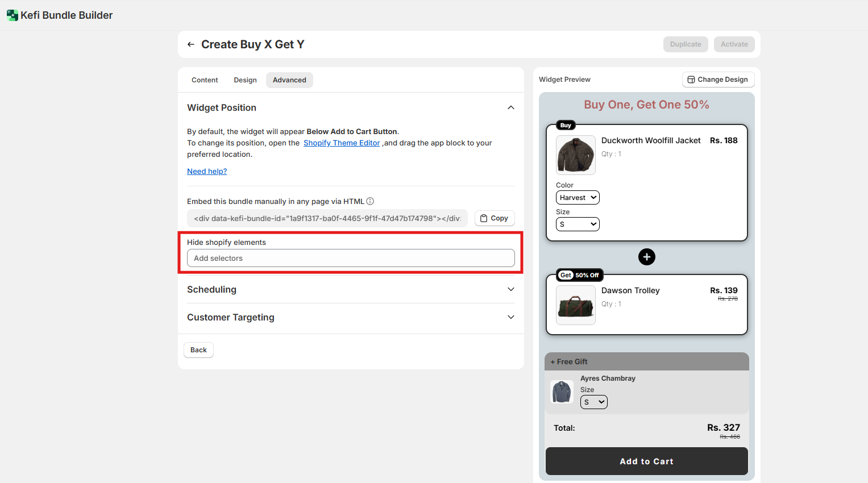Click the back arrow beside Create Buy X Get Y
Viewport: 868px width, 483px height.
191,44
